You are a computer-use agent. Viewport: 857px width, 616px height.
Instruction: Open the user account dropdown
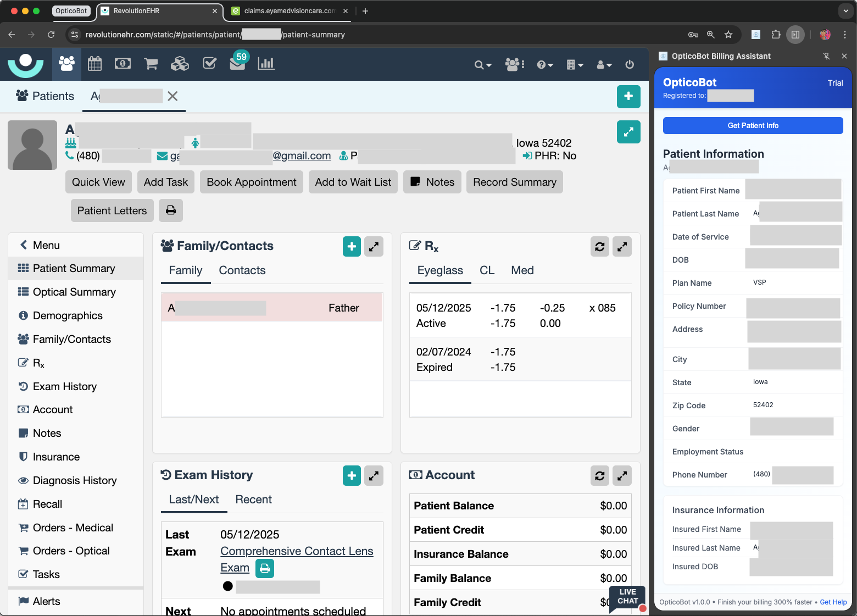click(x=604, y=65)
